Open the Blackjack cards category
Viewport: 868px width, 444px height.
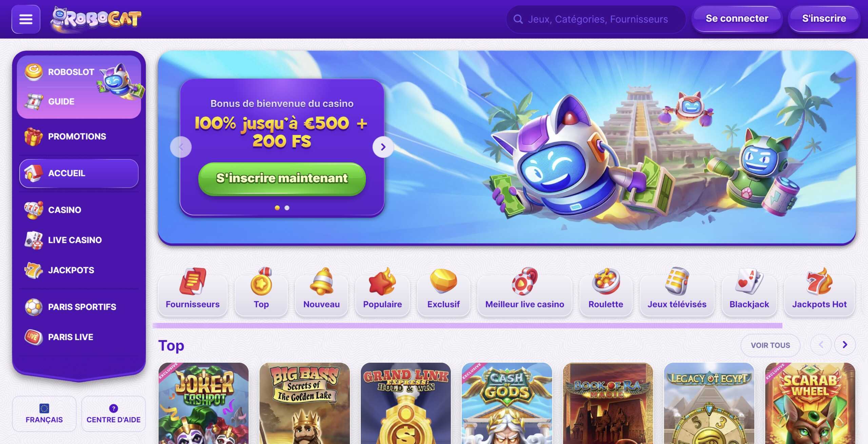click(749, 292)
